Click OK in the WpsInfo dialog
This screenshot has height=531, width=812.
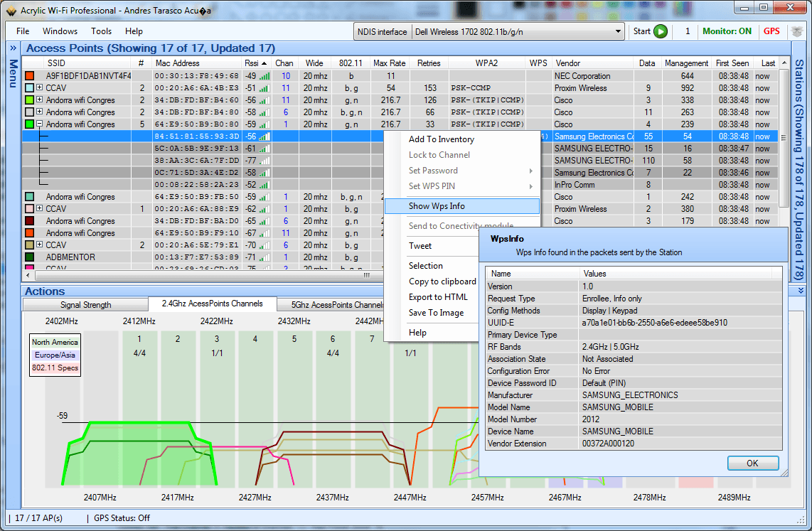752,463
